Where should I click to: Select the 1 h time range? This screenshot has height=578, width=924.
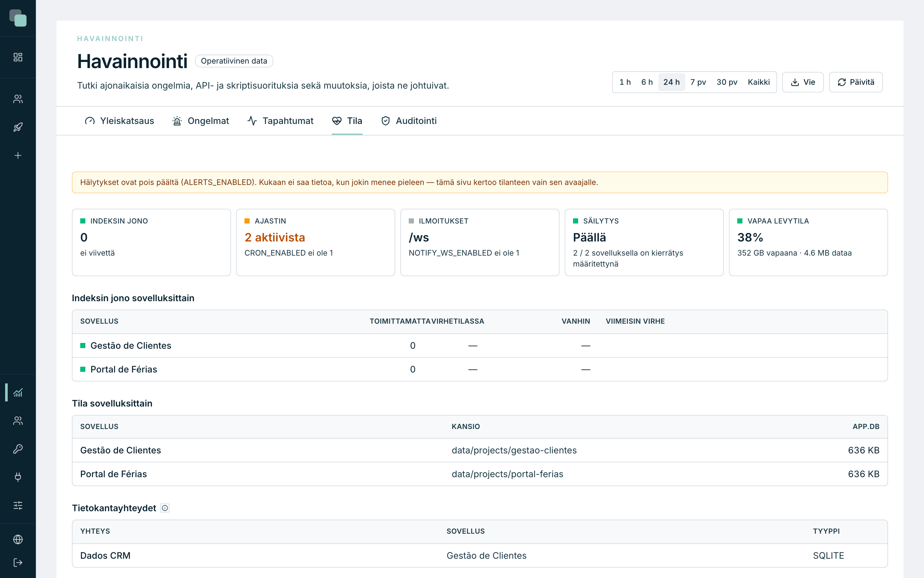[625, 82]
